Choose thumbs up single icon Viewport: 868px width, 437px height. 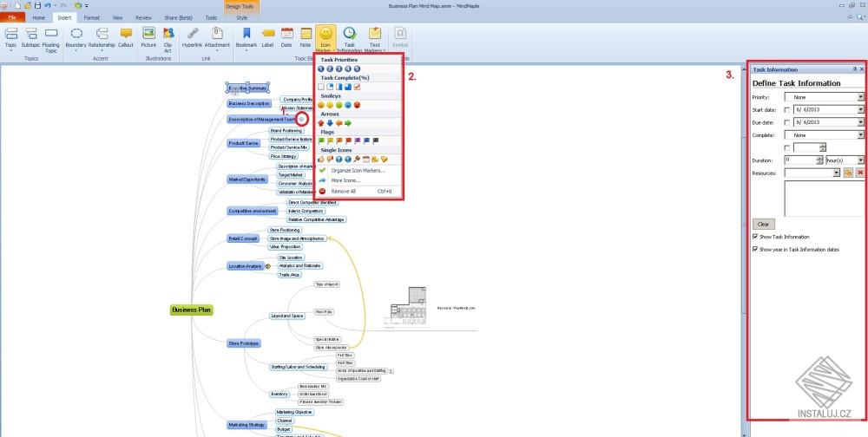point(321,160)
